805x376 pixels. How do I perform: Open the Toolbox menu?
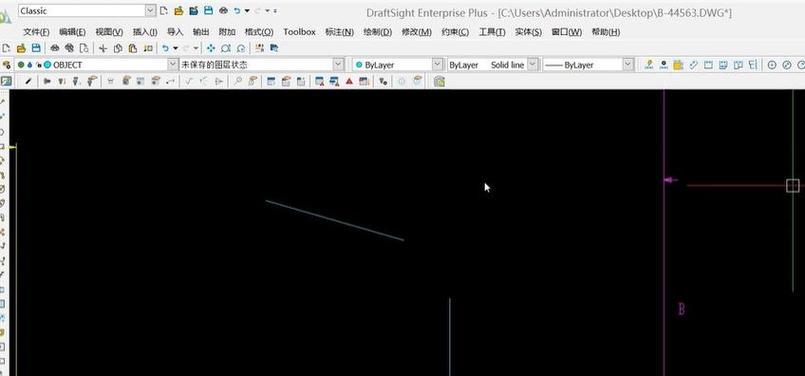[299, 32]
